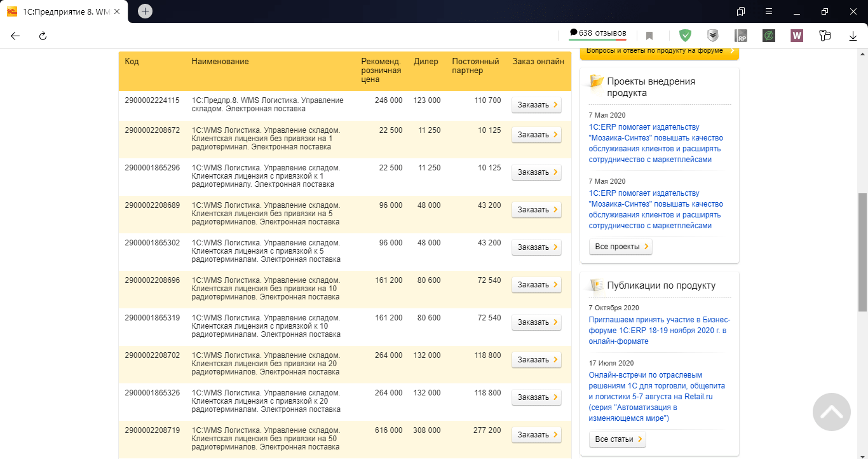Click the 246 000 retail price cell
The width and height of the screenshot is (868, 459).
(x=388, y=100)
